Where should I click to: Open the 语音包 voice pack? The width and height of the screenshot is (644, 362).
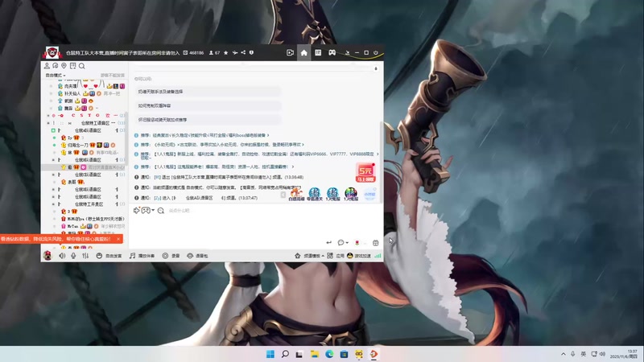197,256
